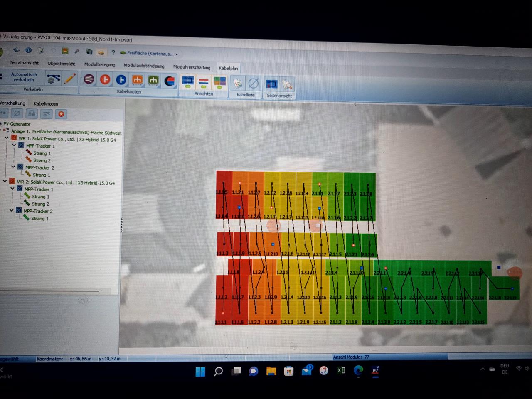Click the 'x: 46,86 m' coordinate value
Viewport: 532px width, 399px height.
coord(80,359)
